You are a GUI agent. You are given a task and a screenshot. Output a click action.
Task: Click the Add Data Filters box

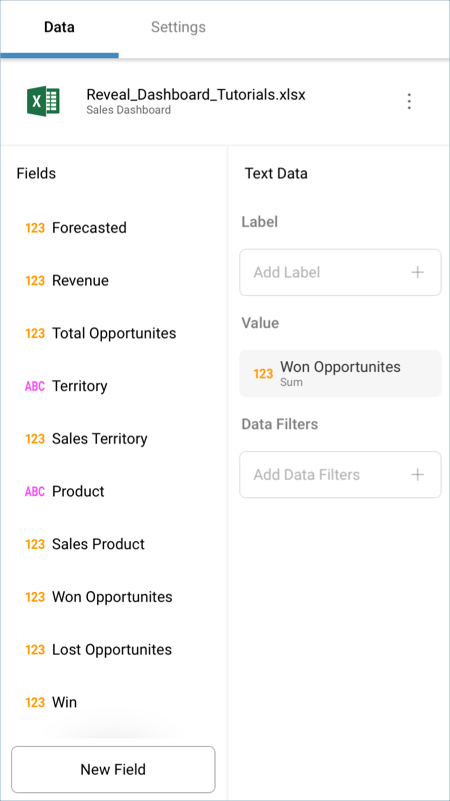(340, 475)
